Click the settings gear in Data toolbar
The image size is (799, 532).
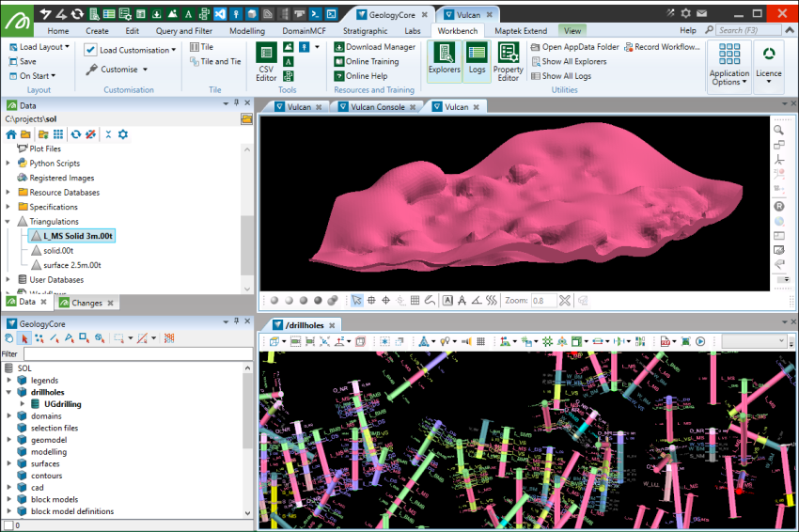pos(122,134)
